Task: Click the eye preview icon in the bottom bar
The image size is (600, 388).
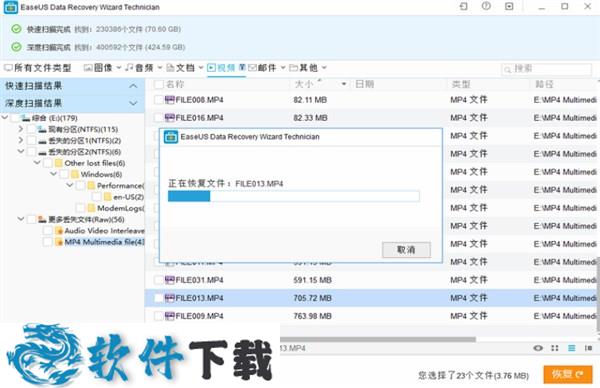Action: tap(538, 348)
